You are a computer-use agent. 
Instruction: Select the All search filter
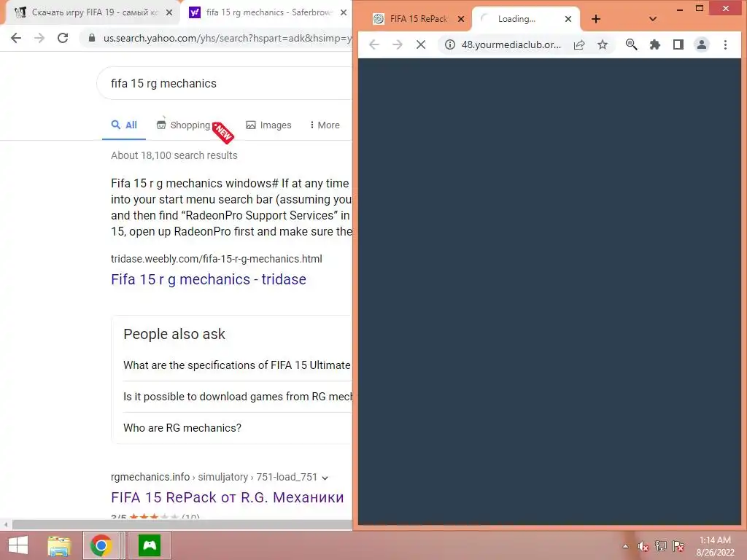tap(124, 125)
